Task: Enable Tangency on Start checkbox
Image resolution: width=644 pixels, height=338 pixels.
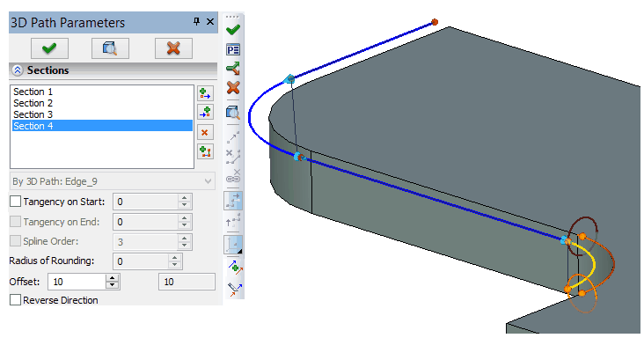Action: coord(15,202)
